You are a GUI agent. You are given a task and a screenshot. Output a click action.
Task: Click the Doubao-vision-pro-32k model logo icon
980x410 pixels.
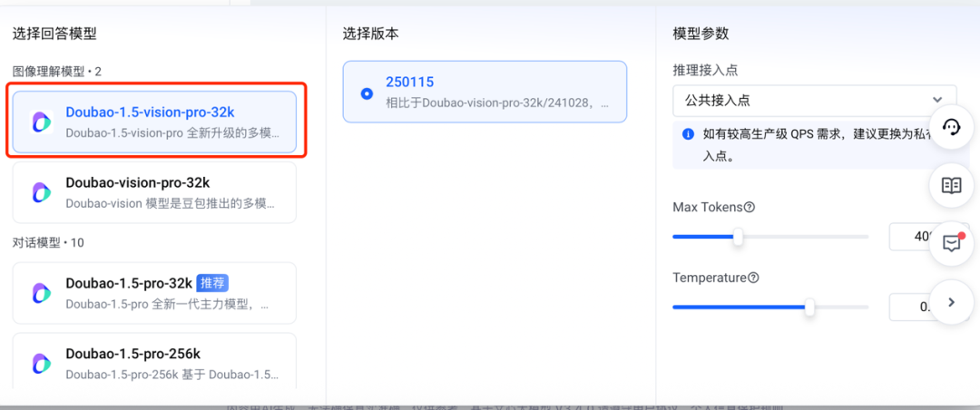pos(42,192)
